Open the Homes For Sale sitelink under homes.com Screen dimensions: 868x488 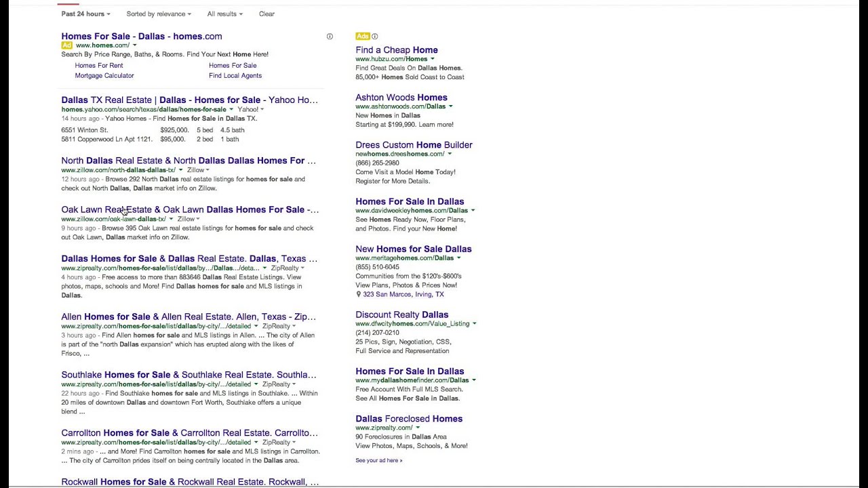pos(233,65)
